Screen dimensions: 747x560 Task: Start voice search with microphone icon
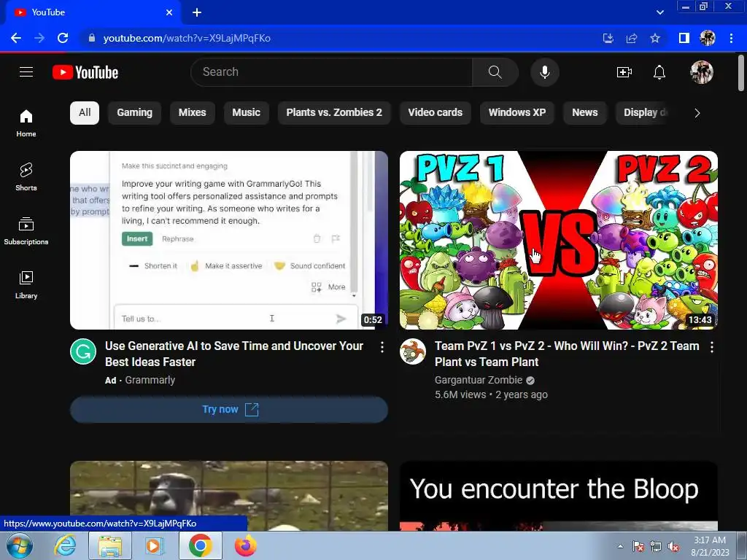click(x=544, y=72)
